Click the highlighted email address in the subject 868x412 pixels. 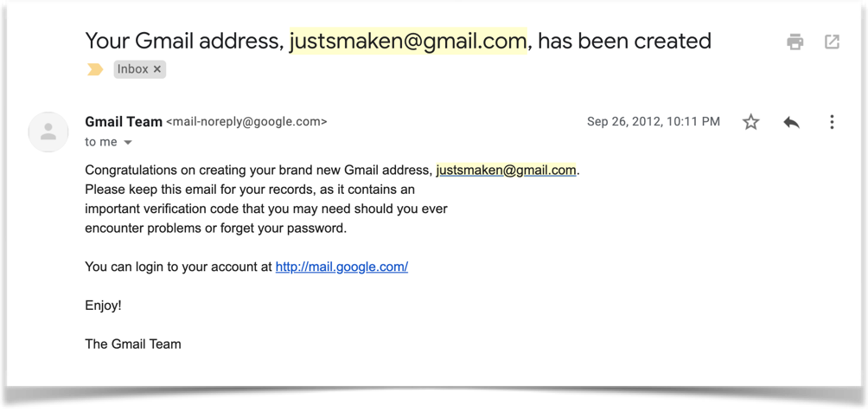pyautogui.click(x=408, y=41)
